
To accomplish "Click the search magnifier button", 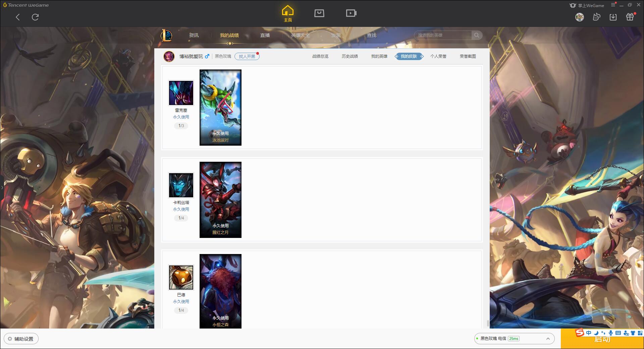I will tap(477, 35).
